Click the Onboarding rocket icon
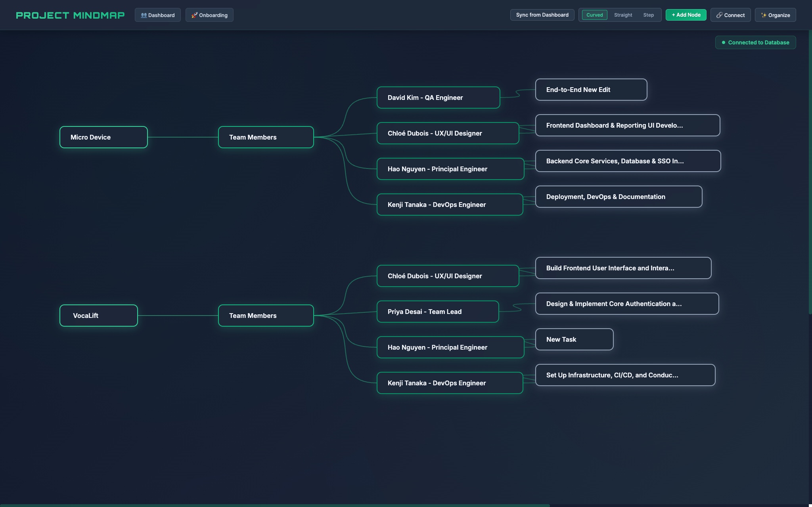Viewport: 812px width, 507px height. click(x=194, y=15)
